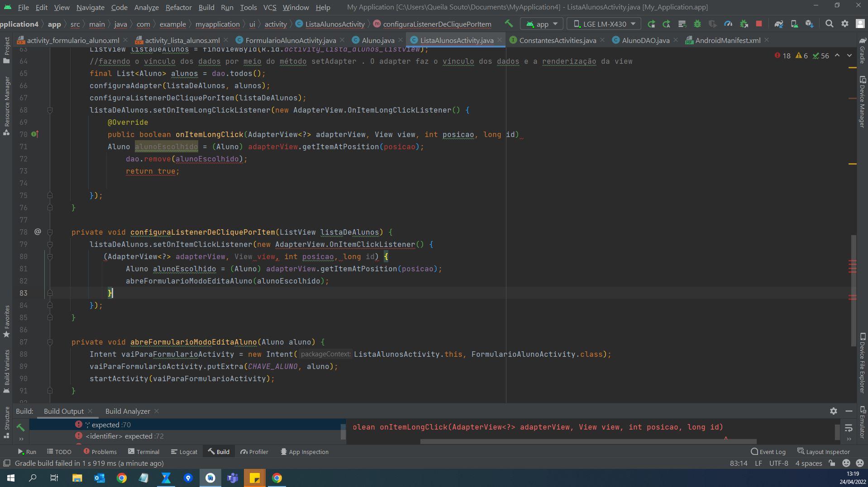Screen dimensions: 868x487
Task: Toggle the Structure side panel
Action: pyautogui.click(x=6, y=422)
